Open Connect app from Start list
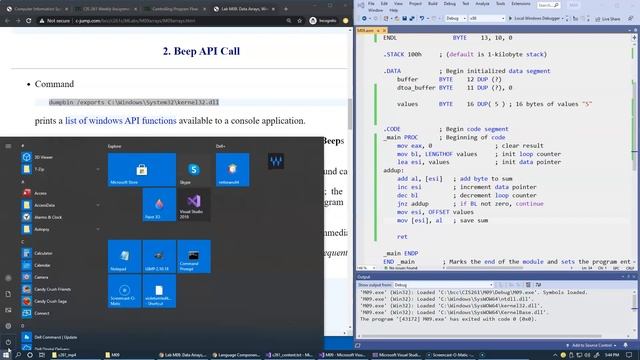This screenshot has width=640, height=360. tap(59, 313)
